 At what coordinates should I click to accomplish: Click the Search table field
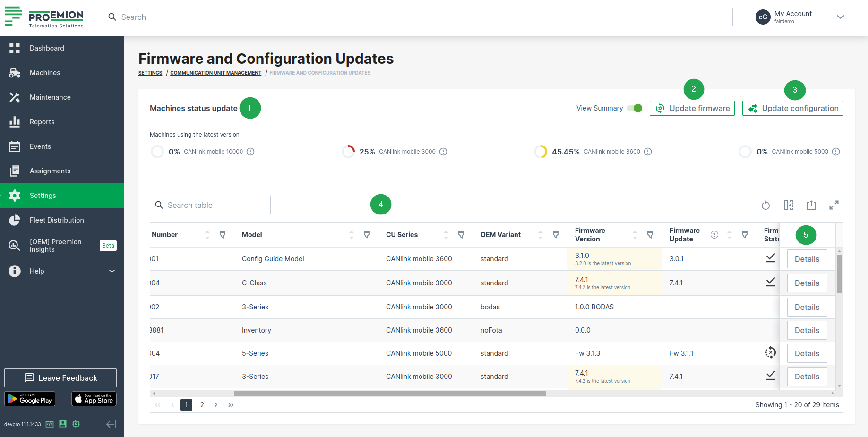pyautogui.click(x=210, y=205)
